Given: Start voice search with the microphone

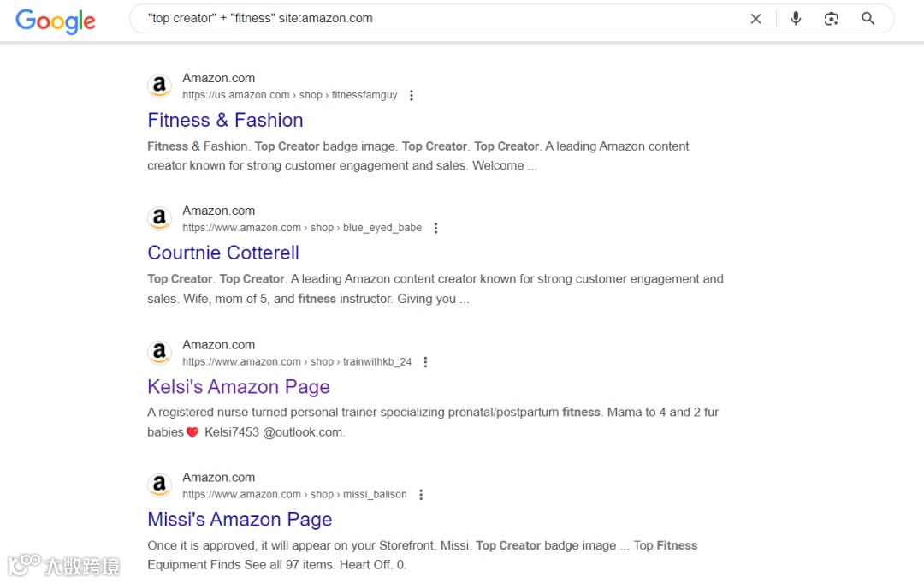Looking at the screenshot, I should click(796, 19).
